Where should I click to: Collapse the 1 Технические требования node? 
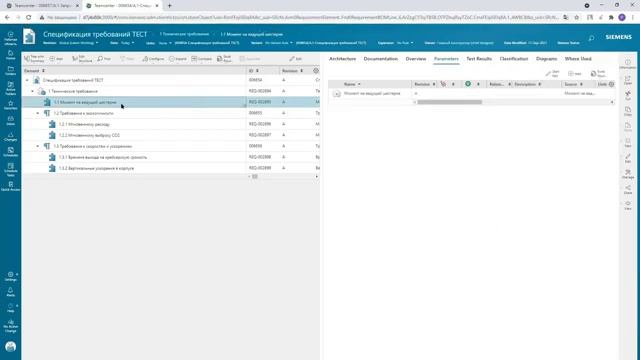(x=33, y=91)
